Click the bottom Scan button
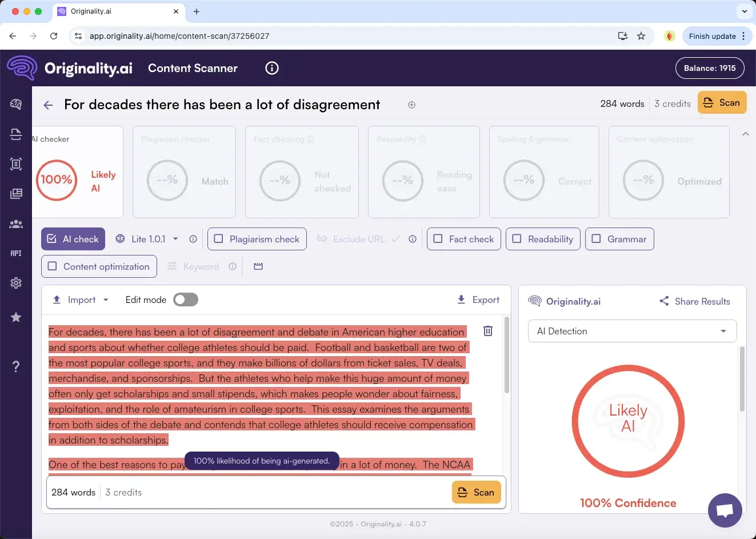Viewport: 756px width, 539px height. pos(477,492)
